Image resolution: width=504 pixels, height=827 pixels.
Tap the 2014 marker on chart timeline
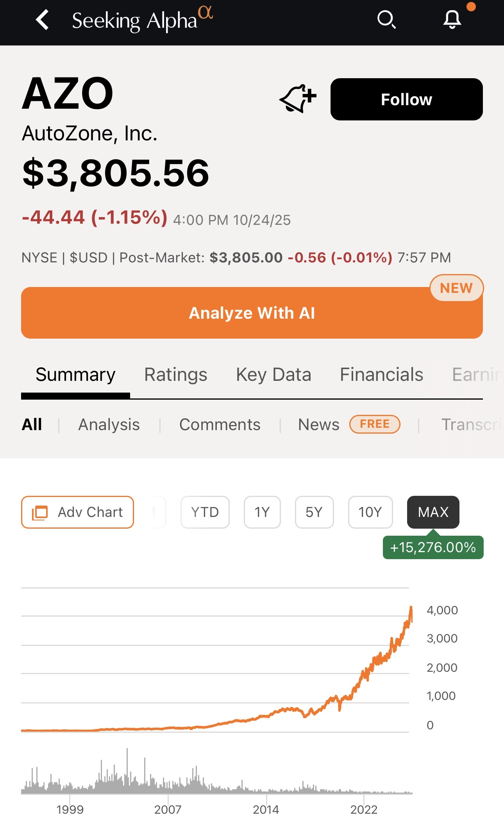click(266, 809)
